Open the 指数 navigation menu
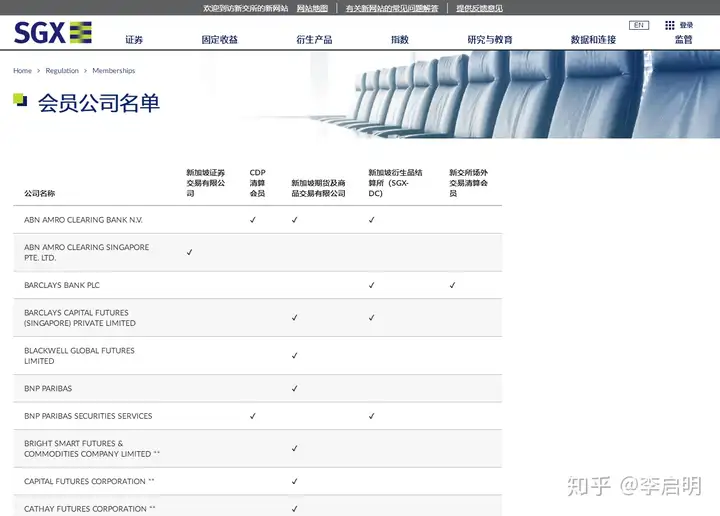The width and height of the screenshot is (720, 516). (x=400, y=40)
